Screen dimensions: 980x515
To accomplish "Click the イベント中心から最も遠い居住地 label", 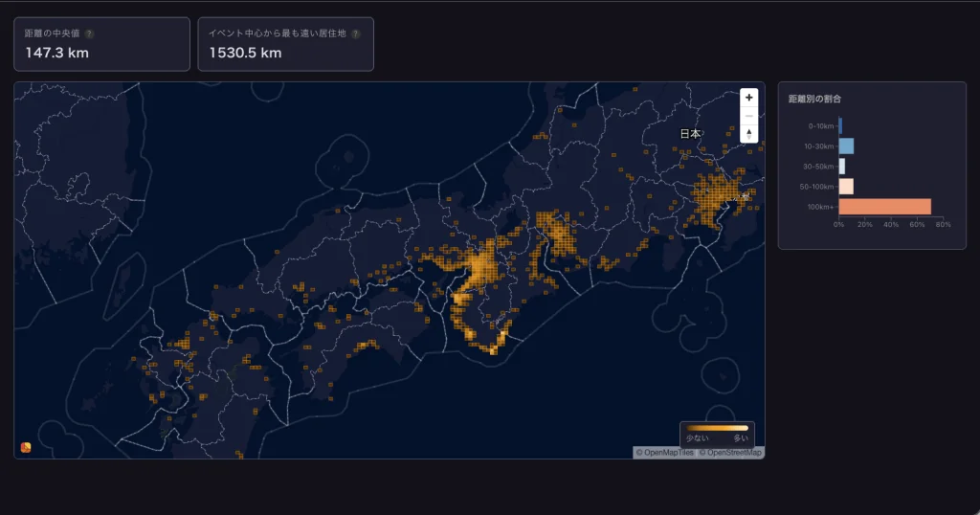I will coord(277,34).
